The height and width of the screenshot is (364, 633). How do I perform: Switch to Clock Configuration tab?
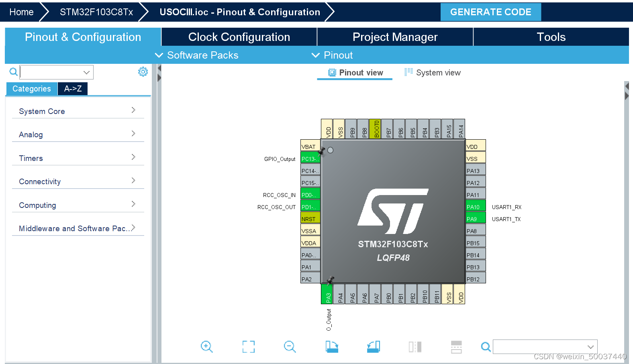(x=239, y=37)
